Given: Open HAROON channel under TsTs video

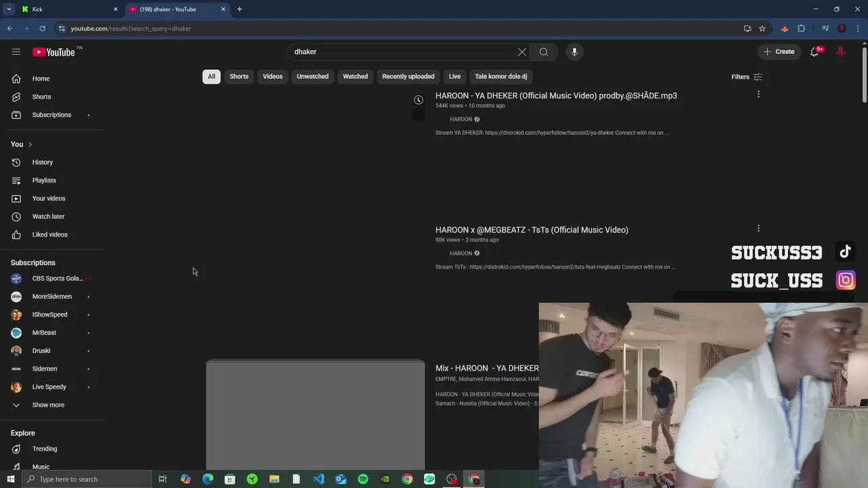Looking at the screenshot, I should pos(461,253).
